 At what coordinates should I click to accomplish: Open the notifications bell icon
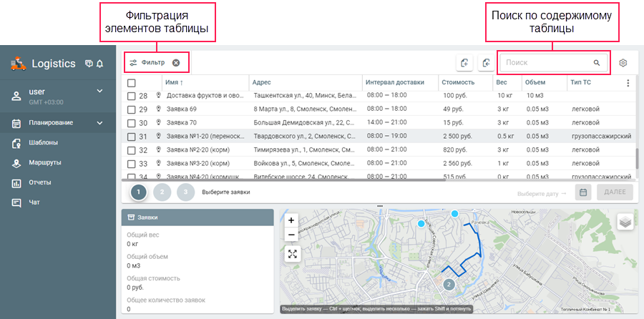[99, 64]
